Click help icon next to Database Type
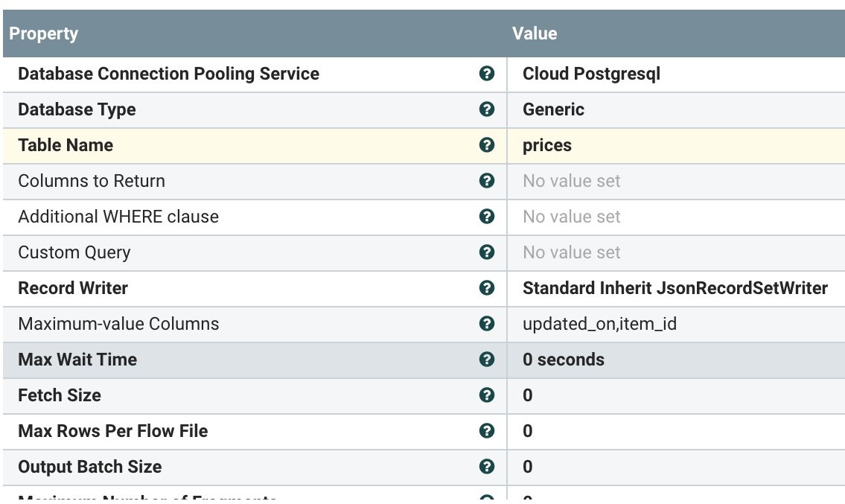This screenshot has width=845, height=504. pos(487,109)
